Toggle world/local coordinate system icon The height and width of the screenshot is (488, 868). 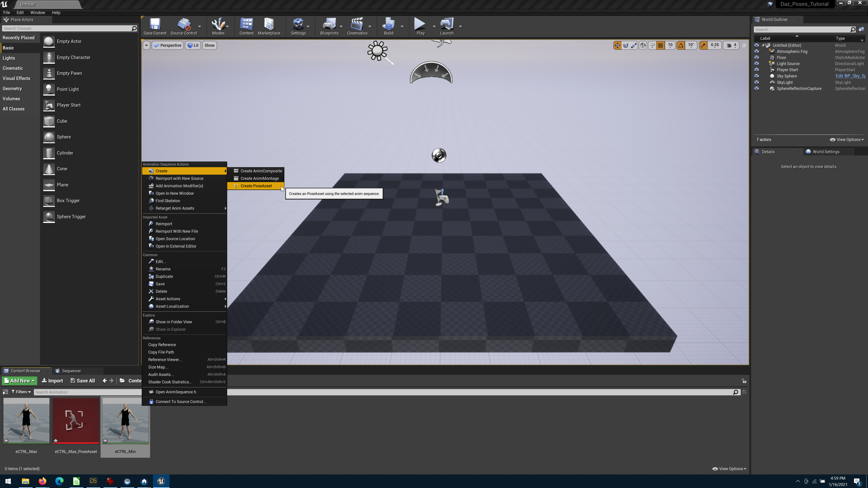(643, 45)
